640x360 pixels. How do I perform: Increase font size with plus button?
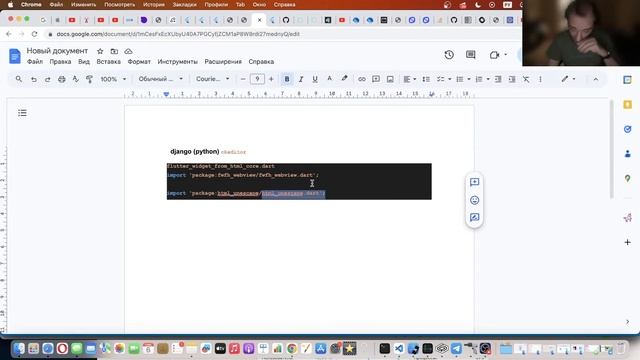click(x=271, y=79)
